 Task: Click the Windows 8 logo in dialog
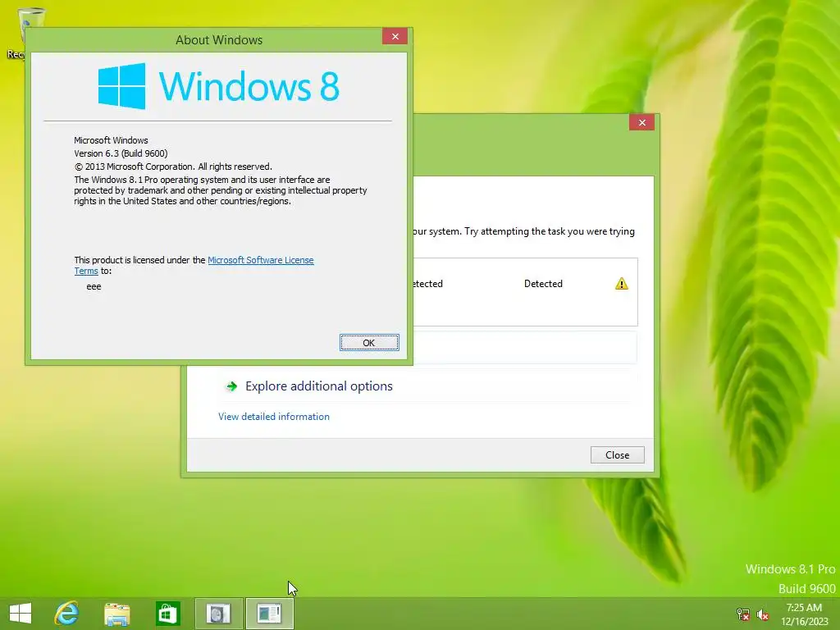pos(218,85)
